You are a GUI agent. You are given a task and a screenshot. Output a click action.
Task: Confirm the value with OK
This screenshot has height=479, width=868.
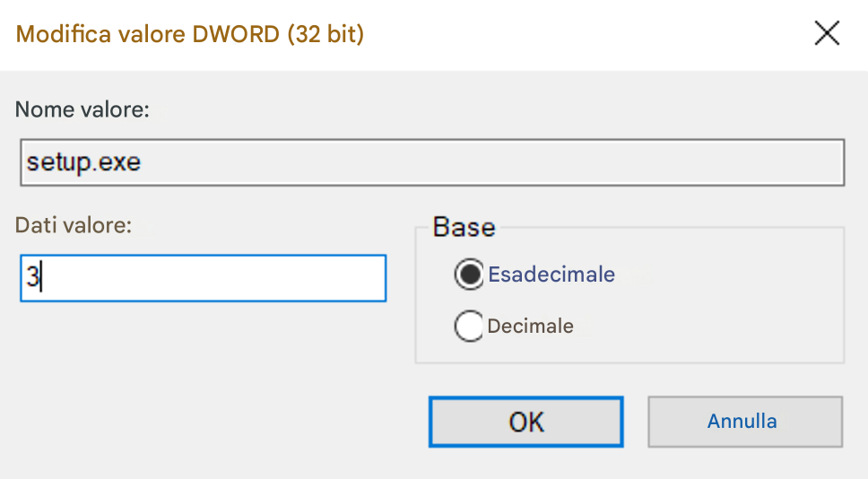pos(525,422)
